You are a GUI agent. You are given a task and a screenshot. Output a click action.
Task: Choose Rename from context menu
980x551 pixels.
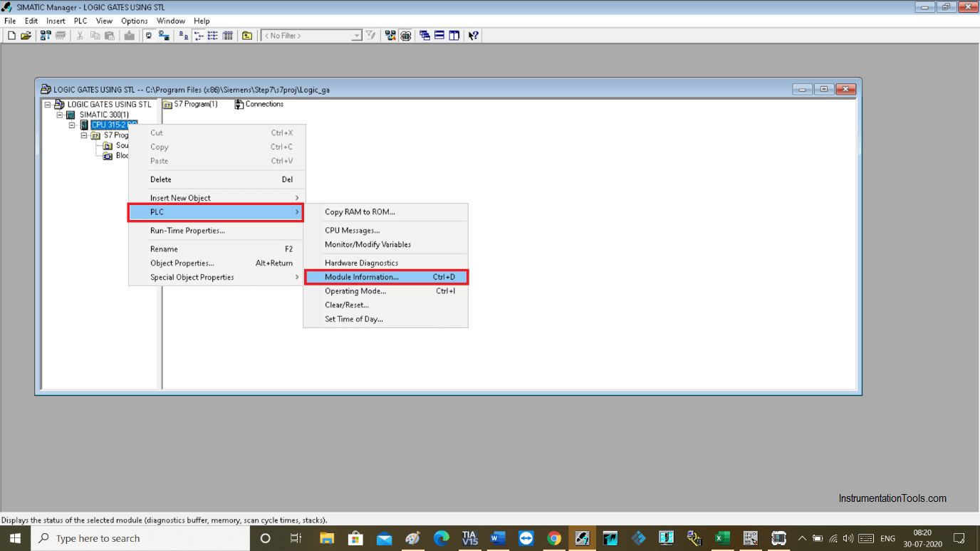click(x=217, y=249)
